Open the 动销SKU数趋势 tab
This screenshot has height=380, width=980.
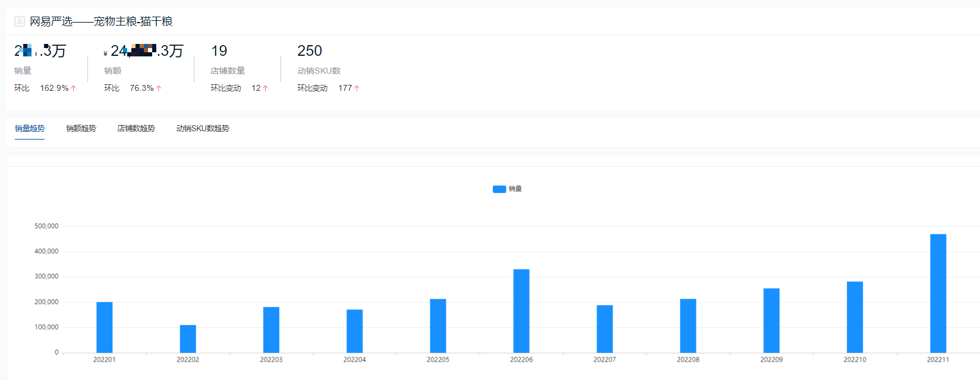coord(203,128)
